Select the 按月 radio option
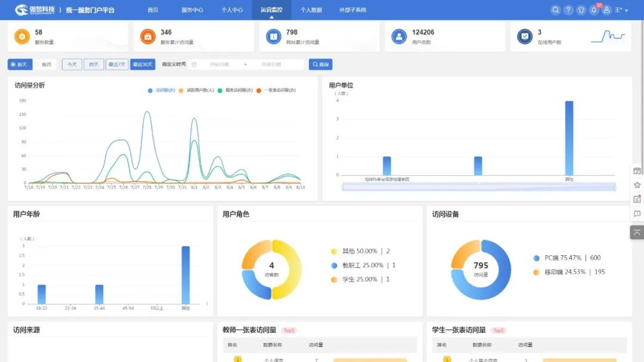The height and width of the screenshot is (362, 644). pyautogui.click(x=43, y=64)
